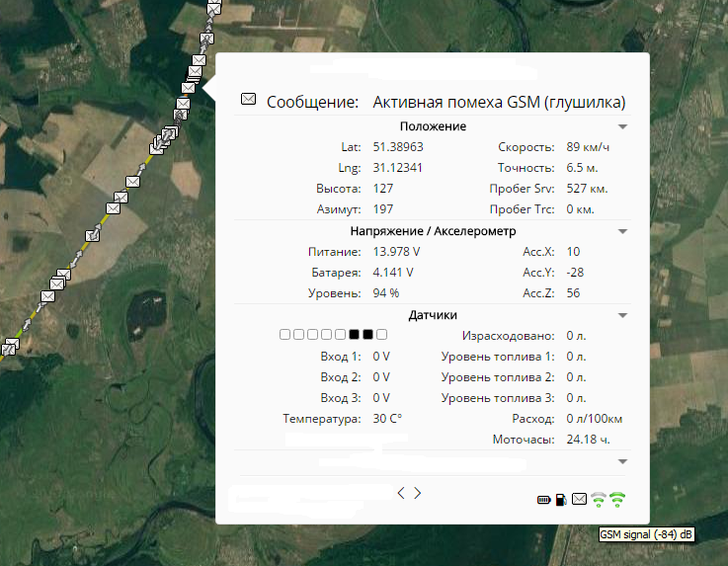Click the Lng value 31.12341
The height and width of the screenshot is (566, 728).
click(398, 168)
